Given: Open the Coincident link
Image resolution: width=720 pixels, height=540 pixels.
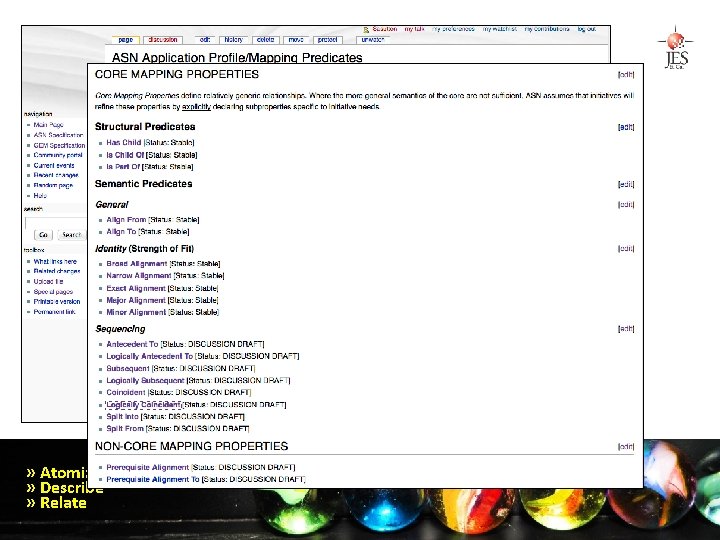Looking at the screenshot, I should point(126,392).
